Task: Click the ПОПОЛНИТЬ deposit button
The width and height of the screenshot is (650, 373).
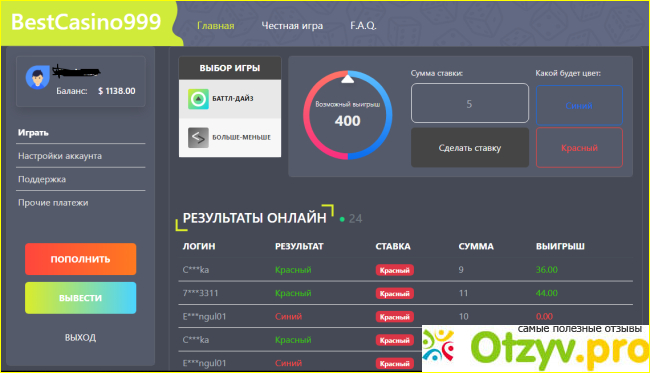Action: [80, 259]
